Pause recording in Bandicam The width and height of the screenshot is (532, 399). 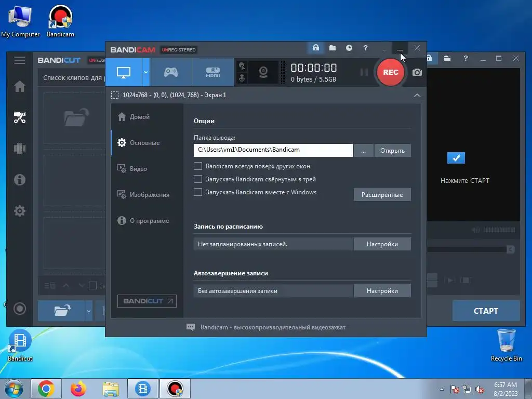pos(364,72)
